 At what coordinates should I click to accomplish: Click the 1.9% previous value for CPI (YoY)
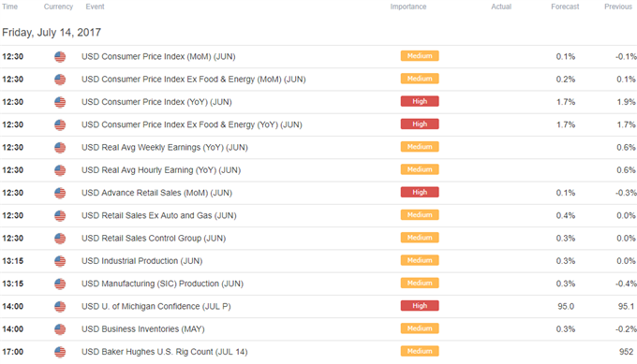pyautogui.click(x=626, y=102)
